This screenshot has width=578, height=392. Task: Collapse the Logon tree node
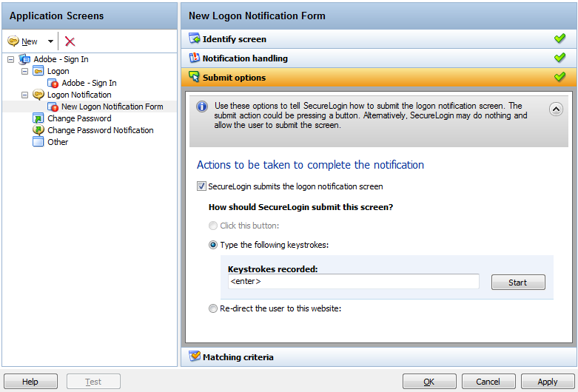pos(25,71)
